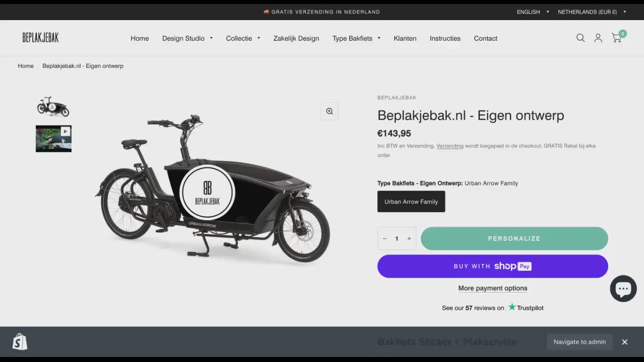Expand the Type Bakfiets menu
This screenshot has height=362, width=644.
click(356, 38)
